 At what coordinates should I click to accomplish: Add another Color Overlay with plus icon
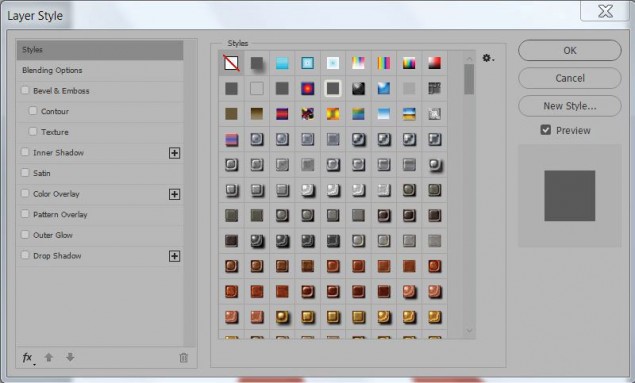tap(175, 194)
